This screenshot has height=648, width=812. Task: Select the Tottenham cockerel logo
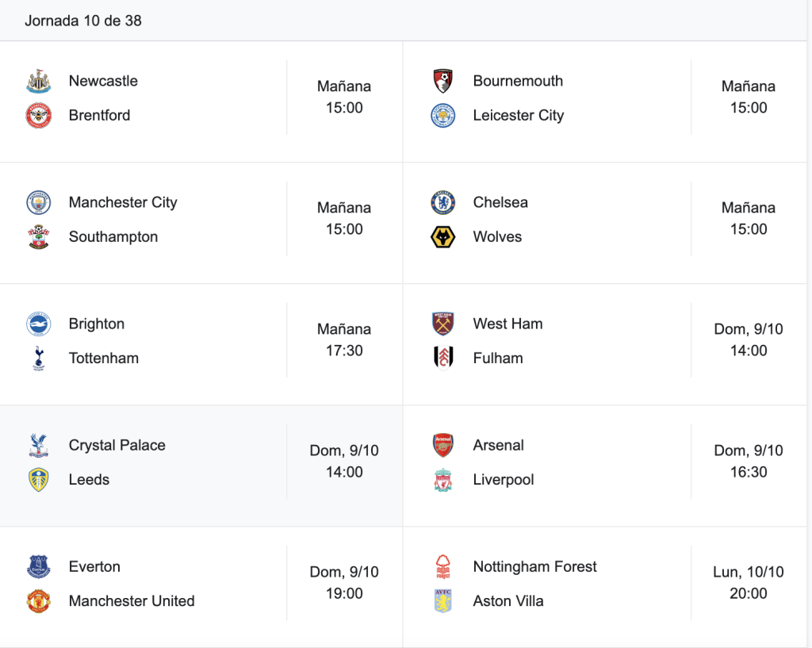point(38,358)
